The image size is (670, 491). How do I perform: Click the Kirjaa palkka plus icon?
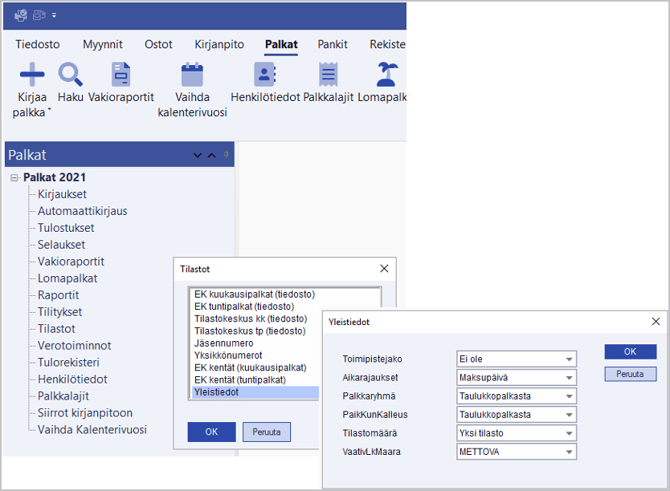(x=32, y=74)
